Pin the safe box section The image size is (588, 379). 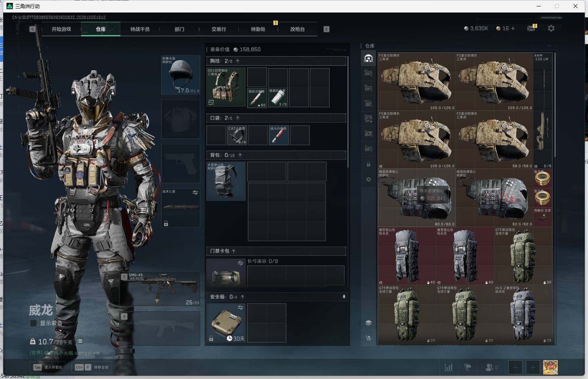coord(344,297)
